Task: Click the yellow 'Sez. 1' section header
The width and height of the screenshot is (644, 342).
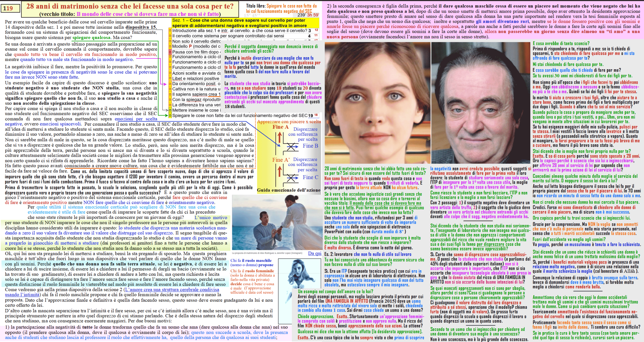Action: pyautogui.click(x=245, y=23)
